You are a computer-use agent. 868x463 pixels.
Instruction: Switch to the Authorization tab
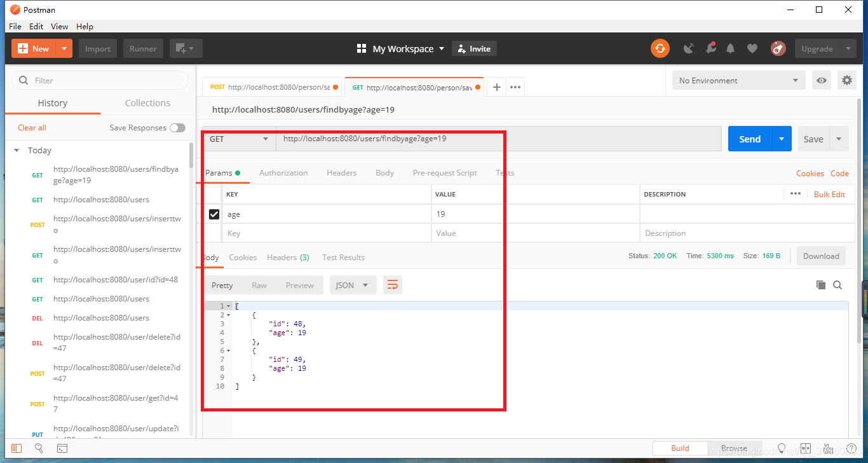pyautogui.click(x=283, y=173)
